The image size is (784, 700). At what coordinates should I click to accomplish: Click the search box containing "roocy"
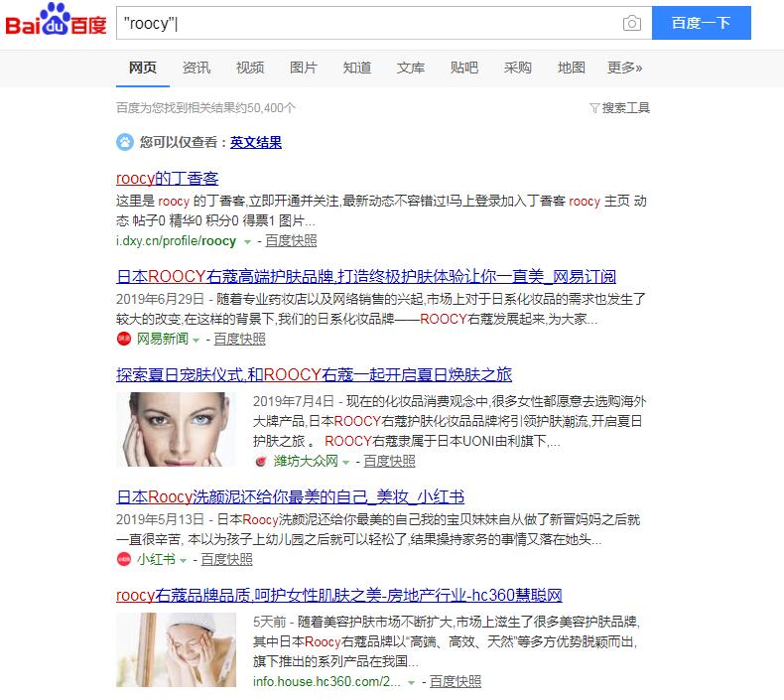click(384, 23)
